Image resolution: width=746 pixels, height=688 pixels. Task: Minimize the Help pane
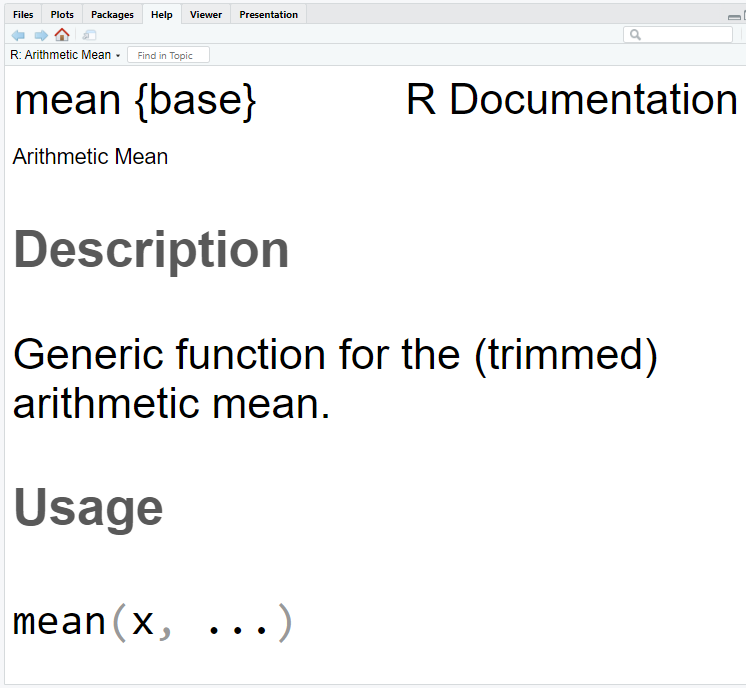(733, 17)
